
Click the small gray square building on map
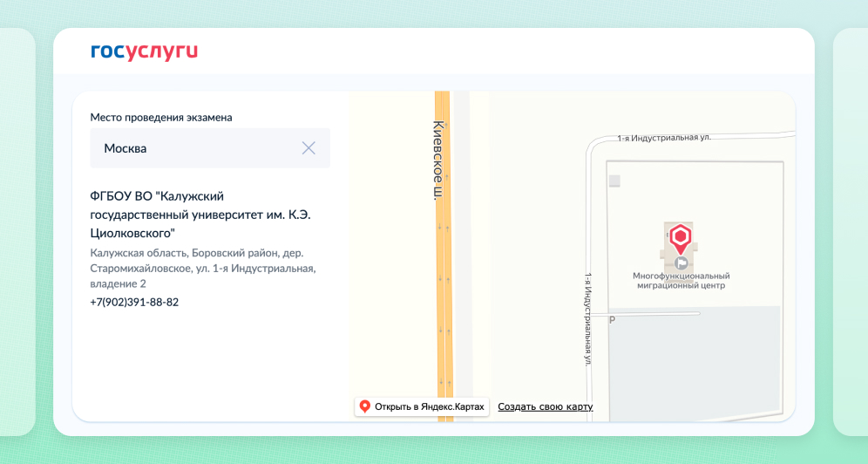point(615,181)
